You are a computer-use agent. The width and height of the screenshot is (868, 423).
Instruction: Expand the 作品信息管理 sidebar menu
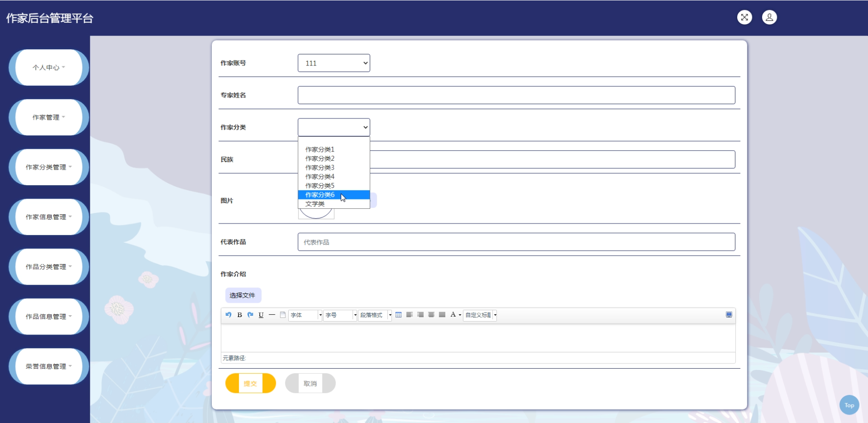point(49,316)
